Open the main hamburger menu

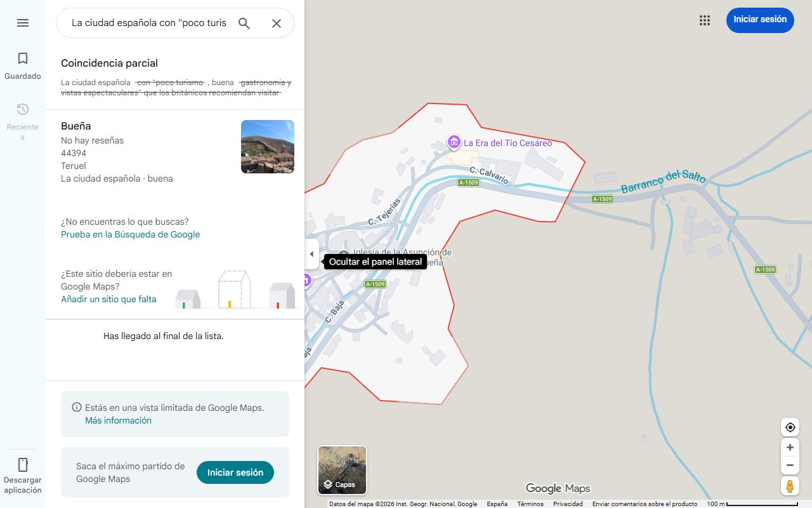pyautogui.click(x=23, y=23)
